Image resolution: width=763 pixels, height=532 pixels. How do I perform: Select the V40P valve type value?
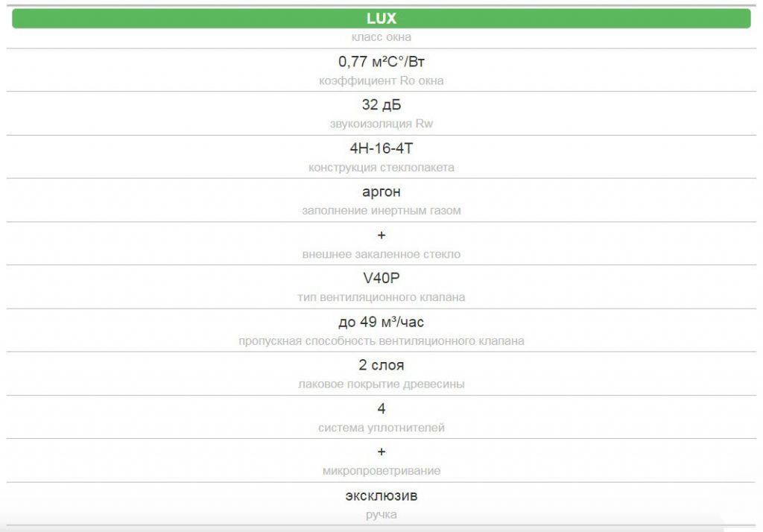[x=381, y=279]
